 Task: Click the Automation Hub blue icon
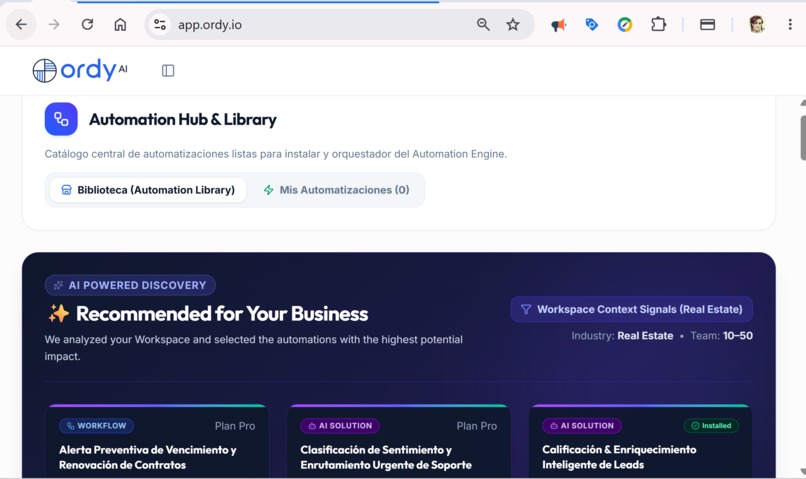coord(61,119)
